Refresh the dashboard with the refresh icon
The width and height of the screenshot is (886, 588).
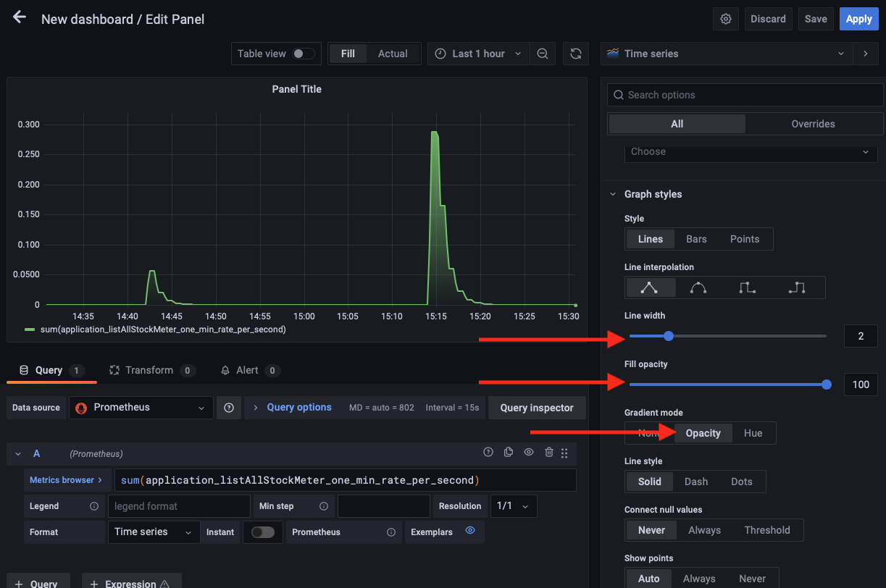click(576, 54)
